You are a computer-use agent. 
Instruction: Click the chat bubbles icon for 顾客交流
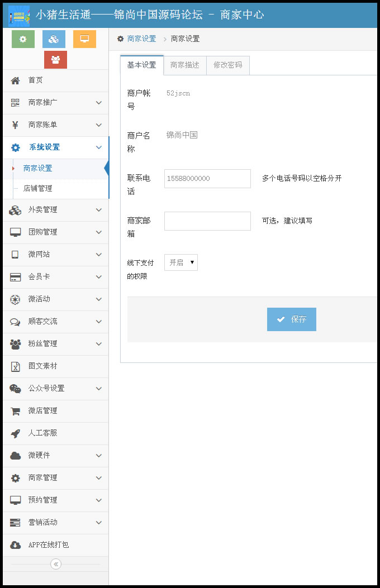coord(15,322)
